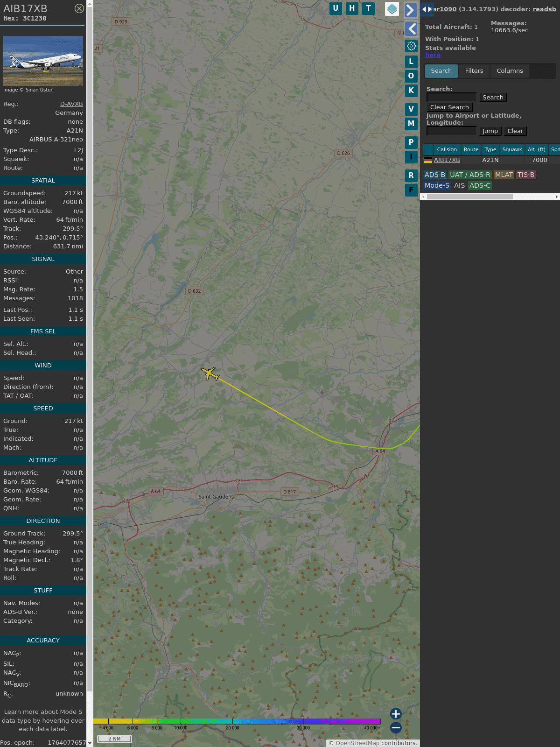Click the horizontal scrollbar under aircraft table
This screenshot has height=747, width=560.
click(470, 197)
